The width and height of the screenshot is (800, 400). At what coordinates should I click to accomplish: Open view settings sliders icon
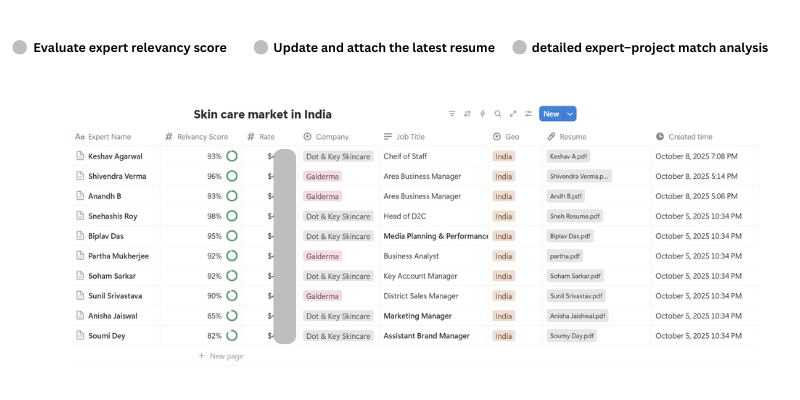[528, 114]
